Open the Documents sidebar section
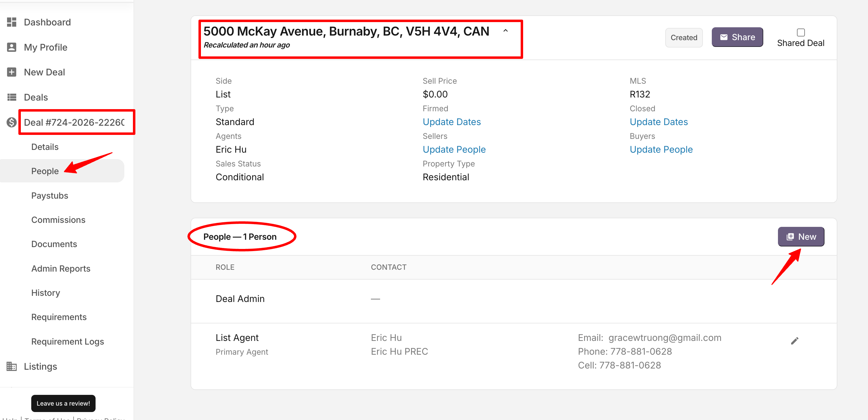 pyautogui.click(x=54, y=244)
